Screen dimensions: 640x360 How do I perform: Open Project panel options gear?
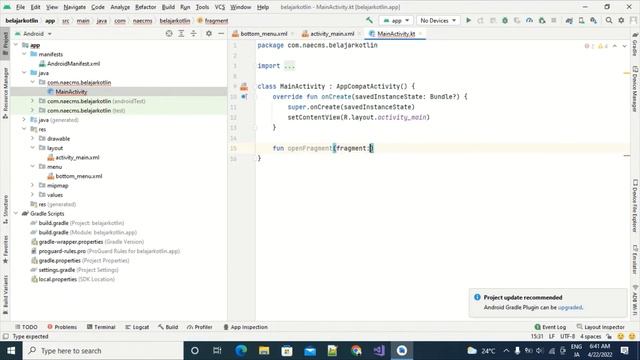(x=209, y=33)
